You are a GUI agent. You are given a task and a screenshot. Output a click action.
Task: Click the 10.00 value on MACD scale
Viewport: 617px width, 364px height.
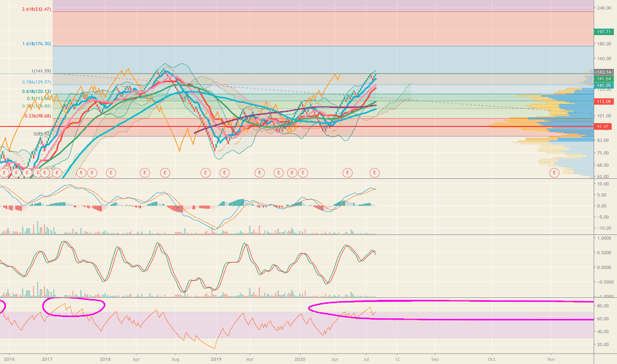tap(604, 184)
